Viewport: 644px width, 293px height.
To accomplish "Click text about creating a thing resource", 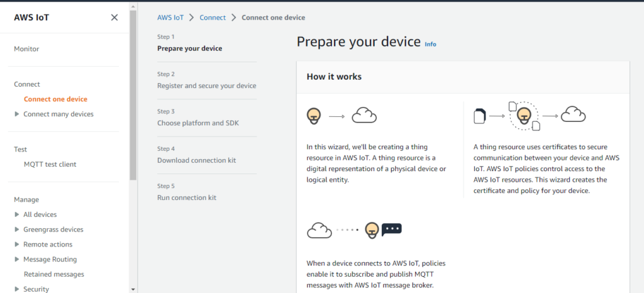I will pyautogui.click(x=376, y=163).
